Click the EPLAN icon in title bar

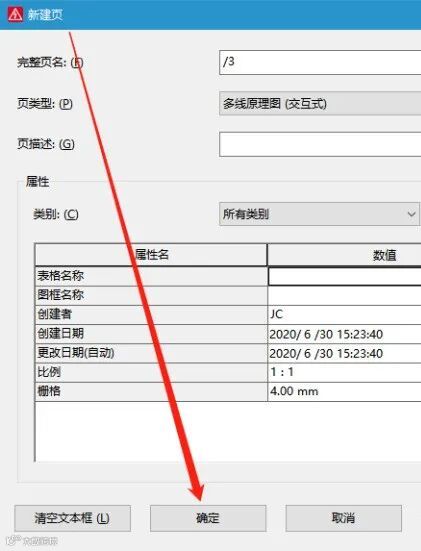pyautogui.click(x=15, y=15)
